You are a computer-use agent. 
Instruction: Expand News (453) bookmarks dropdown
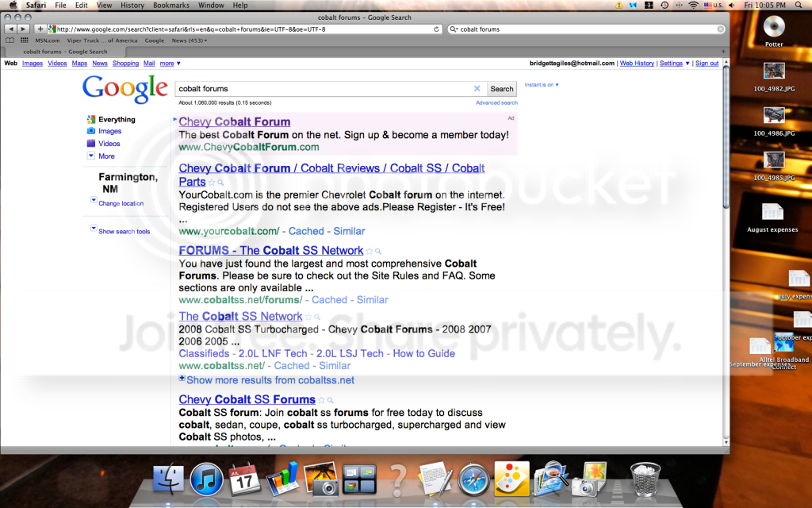pyautogui.click(x=189, y=40)
